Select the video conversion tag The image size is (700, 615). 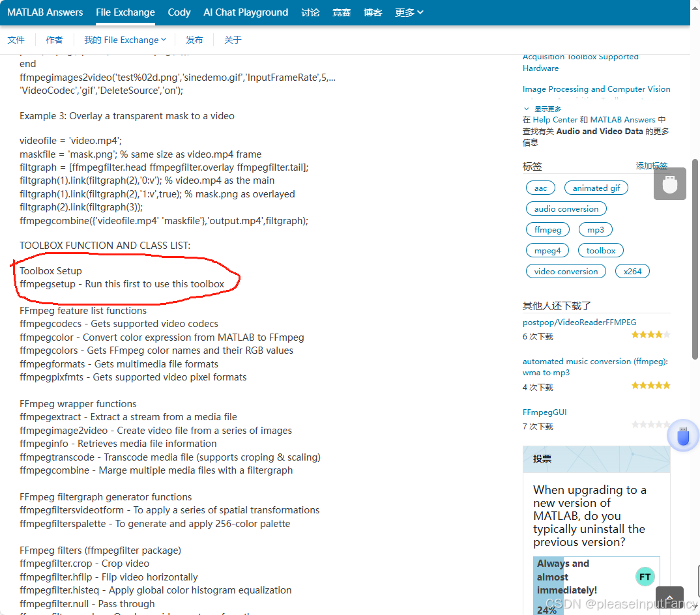click(566, 272)
